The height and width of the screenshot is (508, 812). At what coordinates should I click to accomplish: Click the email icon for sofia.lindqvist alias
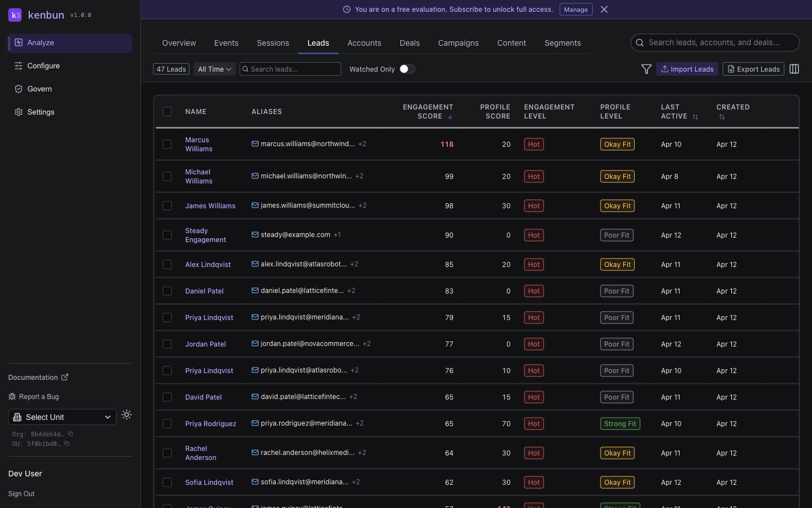pyautogui.click(x=255, y=482)
